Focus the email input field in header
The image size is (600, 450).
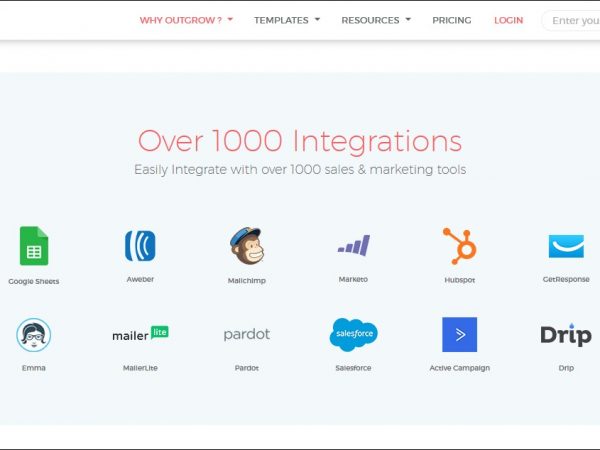pos(574,20)
